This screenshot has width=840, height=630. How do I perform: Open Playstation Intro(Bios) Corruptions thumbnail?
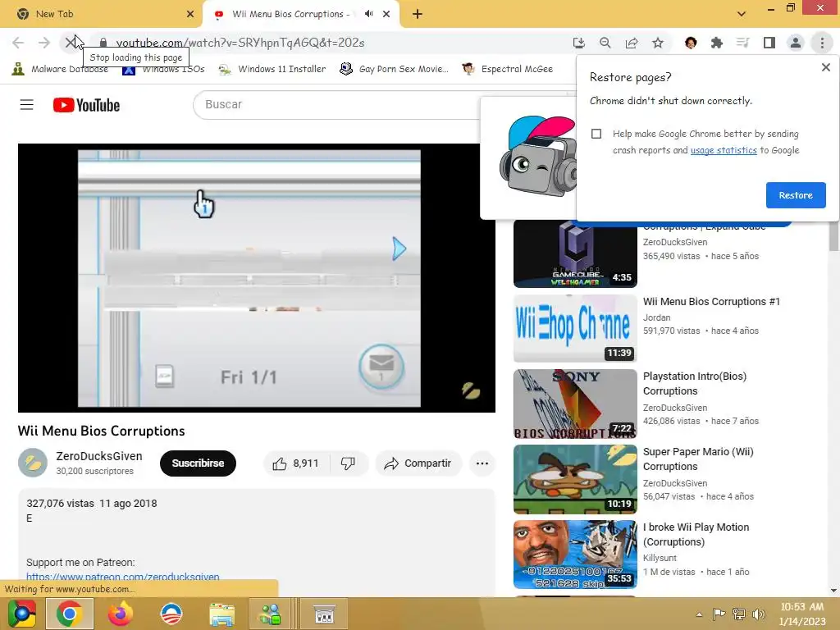point(575,404)
